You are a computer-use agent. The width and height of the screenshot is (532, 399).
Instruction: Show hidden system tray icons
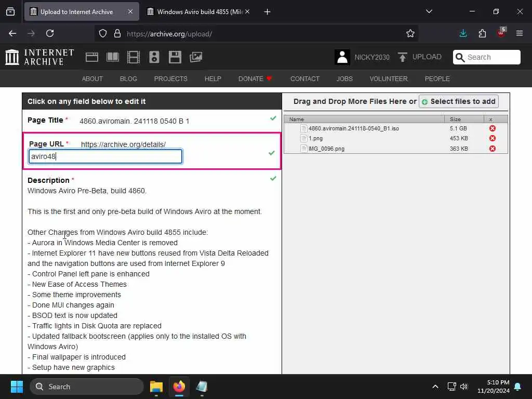pos(435,387)
